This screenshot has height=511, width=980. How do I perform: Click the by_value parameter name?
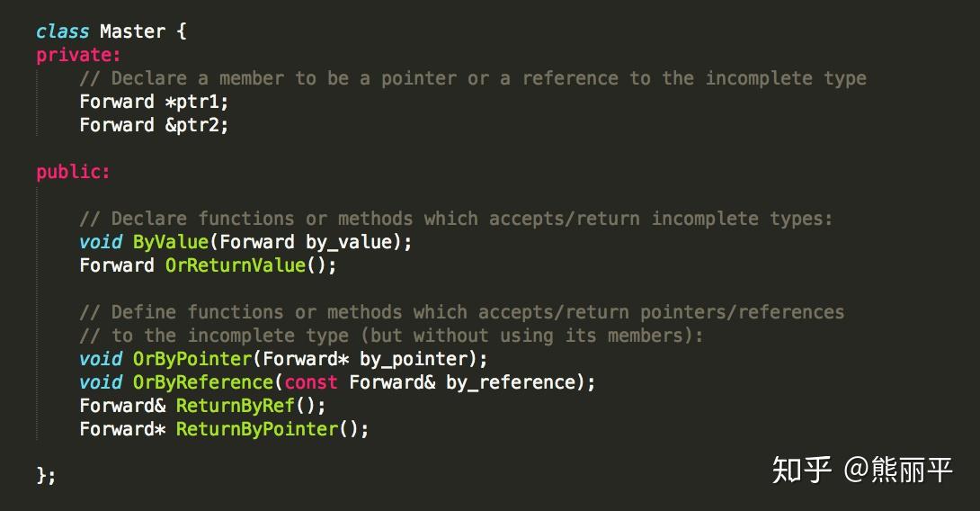(x=348, y=242)
